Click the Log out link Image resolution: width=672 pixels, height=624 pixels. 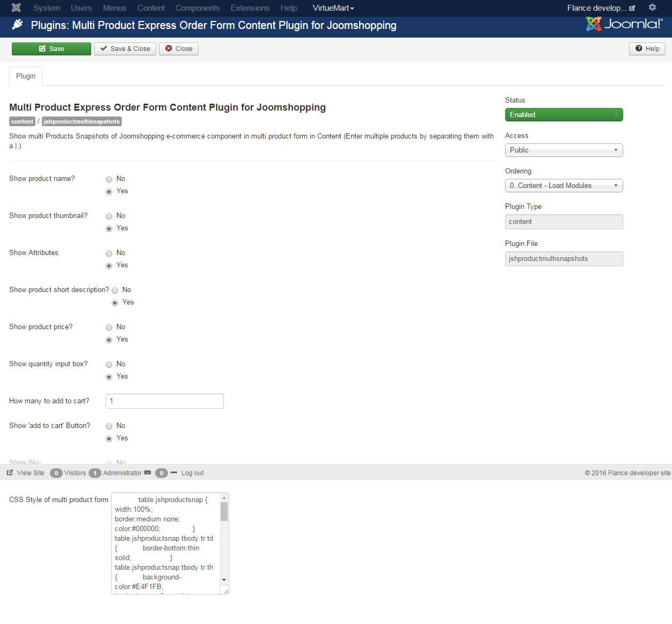pyautogui.click(x=192, y=473)
